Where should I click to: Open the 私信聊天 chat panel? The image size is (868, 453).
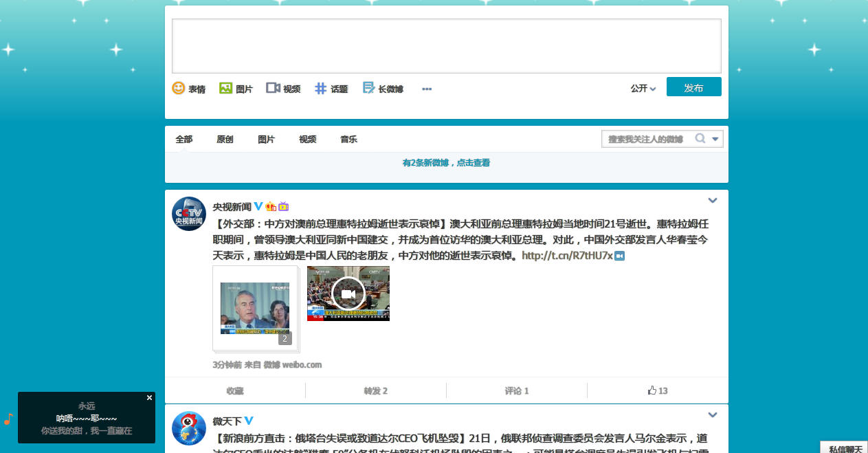tap(845, 448)
